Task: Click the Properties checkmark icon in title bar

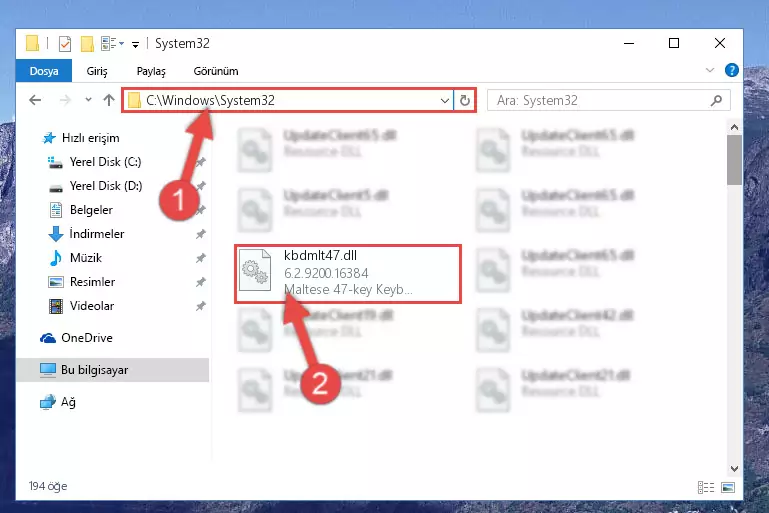Action: tap(65, 44)
